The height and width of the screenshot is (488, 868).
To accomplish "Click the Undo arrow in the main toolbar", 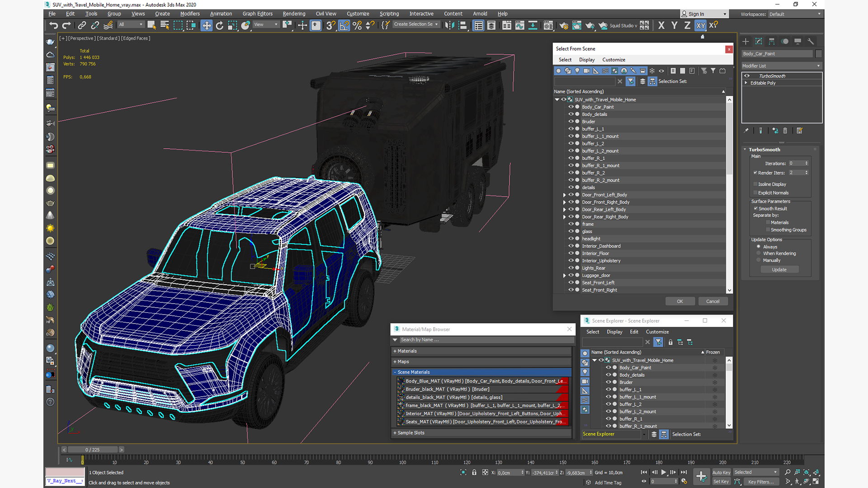I will tap(54, 25).
